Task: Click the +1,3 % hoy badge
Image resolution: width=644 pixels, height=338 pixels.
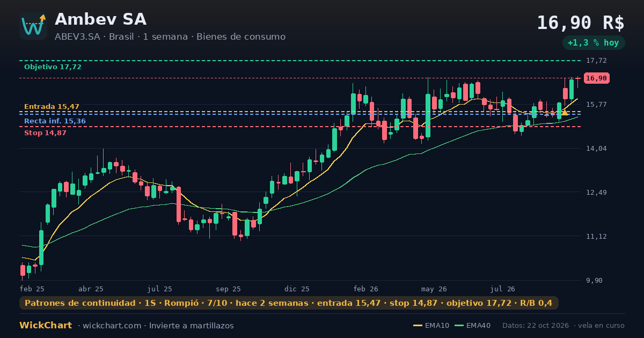Action: click(x=594, y=43)
